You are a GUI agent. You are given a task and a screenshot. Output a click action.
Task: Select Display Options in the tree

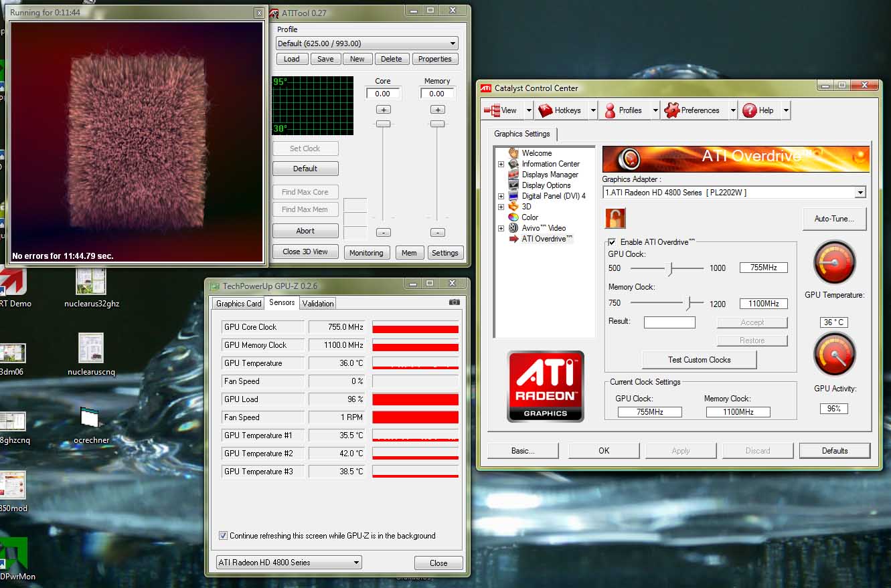pos(546,185)
